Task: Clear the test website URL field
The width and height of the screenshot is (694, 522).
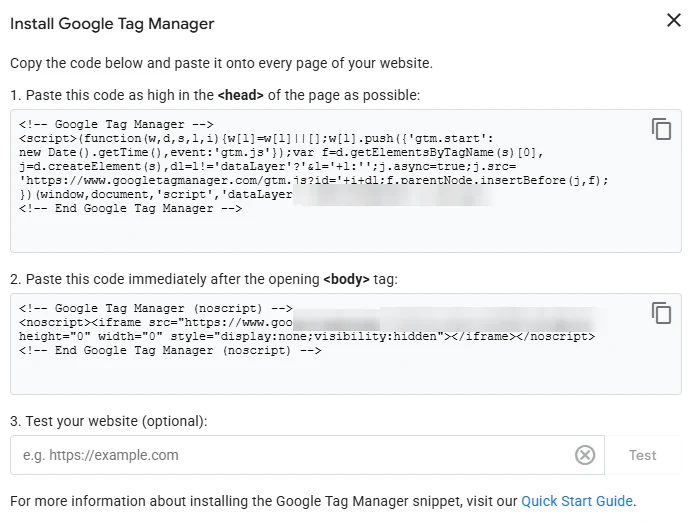Action: click(x=585, y=455)
